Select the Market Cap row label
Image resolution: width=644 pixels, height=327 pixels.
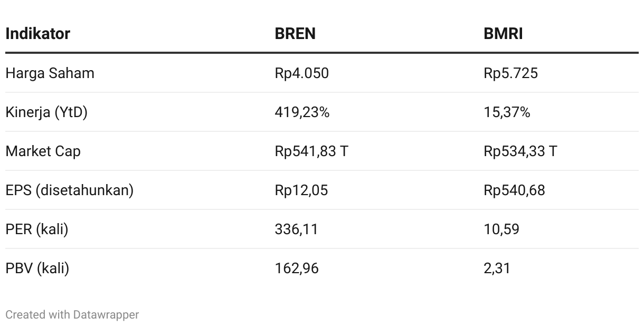tap(43, 151)
